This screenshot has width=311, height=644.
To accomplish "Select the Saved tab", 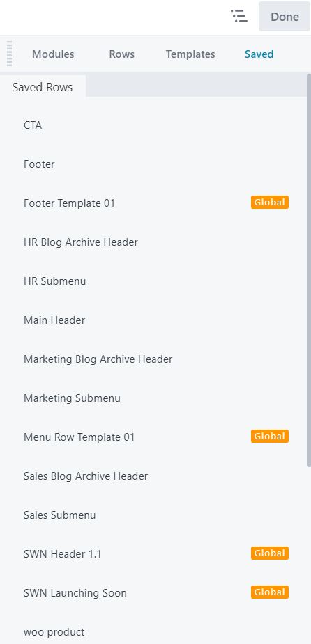I will 259,54.
